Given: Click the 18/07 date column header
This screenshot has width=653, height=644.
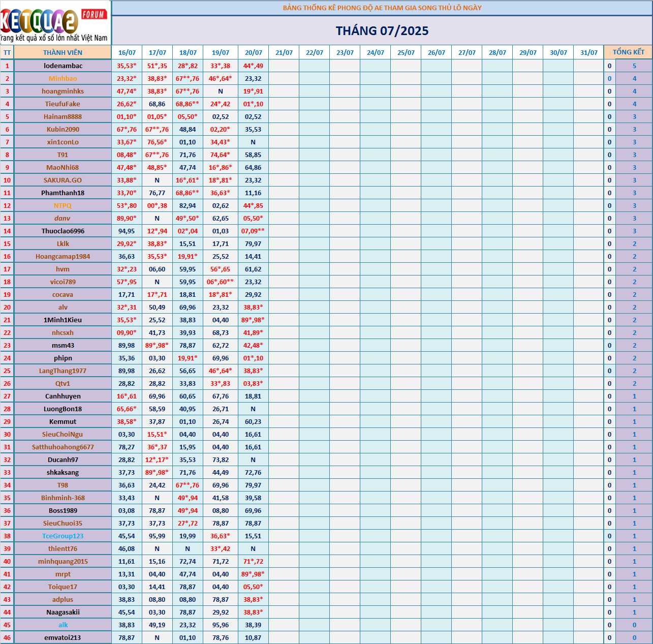Looking at the screenshot, I should click(188, 52).
